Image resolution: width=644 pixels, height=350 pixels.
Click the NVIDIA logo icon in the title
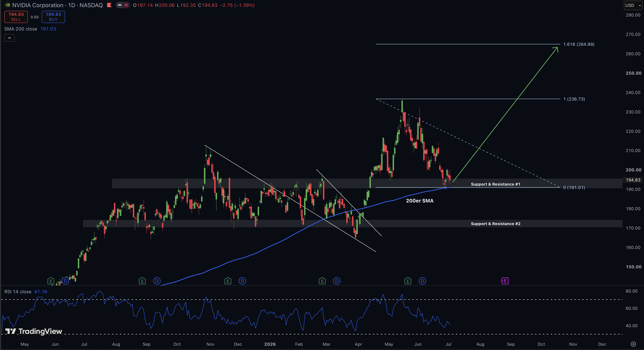coord(8,5)
